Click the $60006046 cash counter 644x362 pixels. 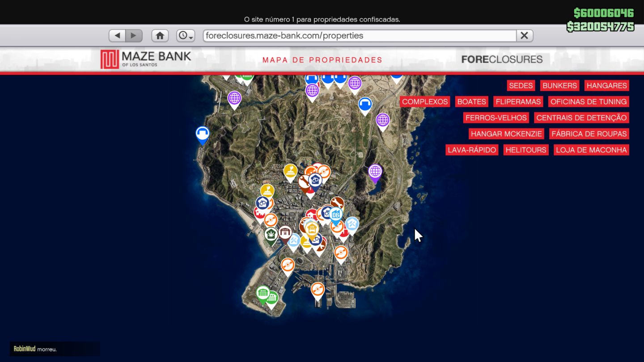604,13
